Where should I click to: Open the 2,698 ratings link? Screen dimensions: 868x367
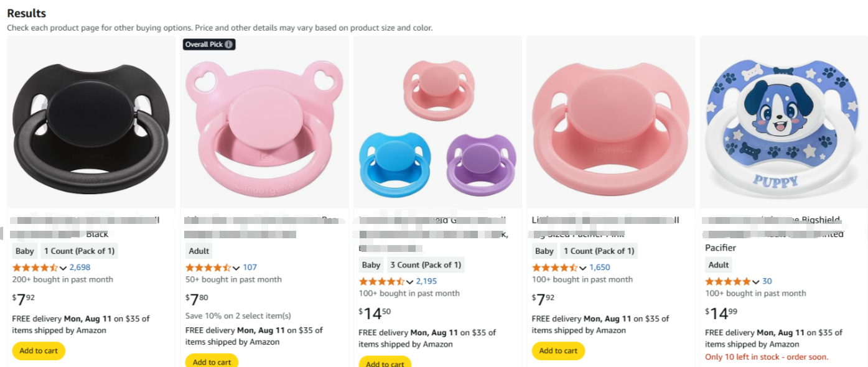[80, 267]
